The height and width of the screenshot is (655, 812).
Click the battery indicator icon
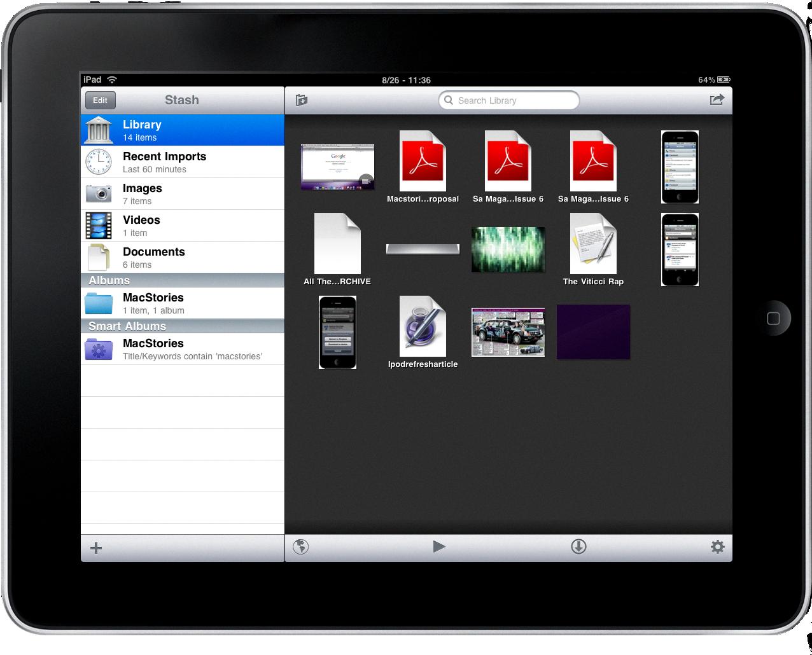tap(724, 80)
